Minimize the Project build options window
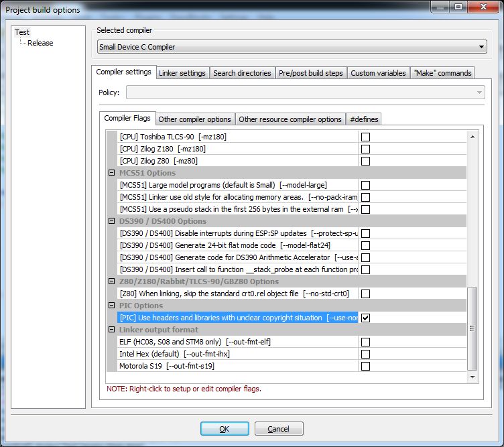The height and width of the screenshot is (447, 504). pos(440,7)
